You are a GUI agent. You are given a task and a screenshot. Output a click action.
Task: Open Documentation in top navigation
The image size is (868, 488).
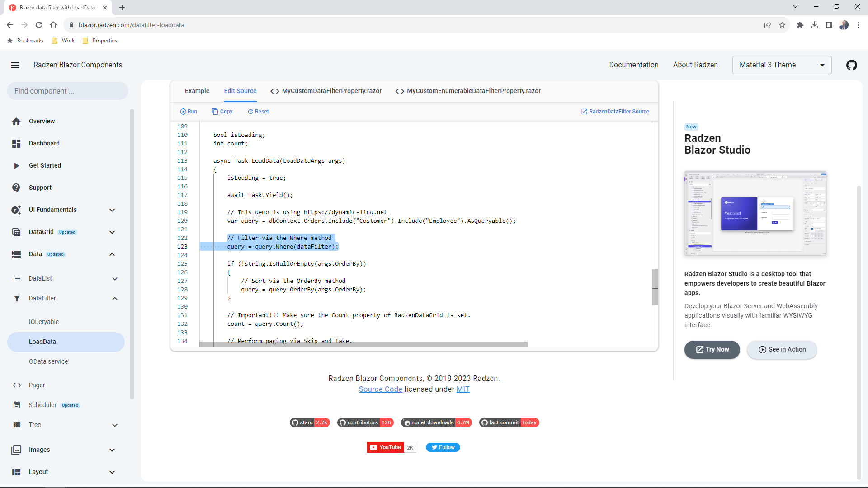[x=633, y=65]
